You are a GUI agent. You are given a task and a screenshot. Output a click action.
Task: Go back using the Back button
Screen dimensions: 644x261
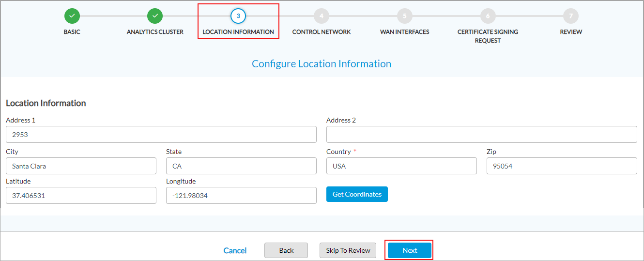tap(286, 250)
